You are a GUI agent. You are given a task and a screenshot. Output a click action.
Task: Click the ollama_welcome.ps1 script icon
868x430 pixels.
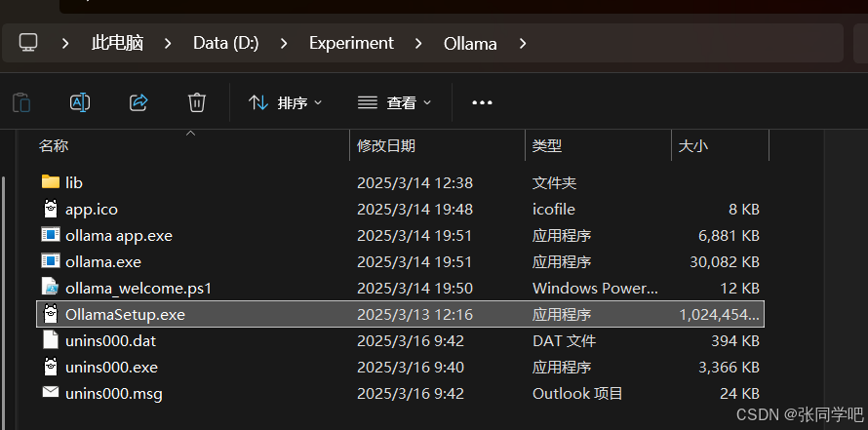pos(51,288)
